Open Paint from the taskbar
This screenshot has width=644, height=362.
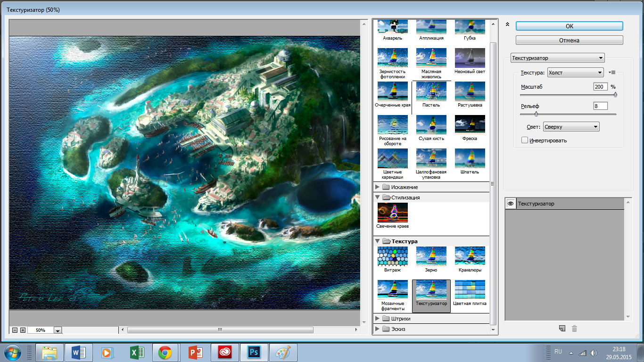[x=283, y=353]
